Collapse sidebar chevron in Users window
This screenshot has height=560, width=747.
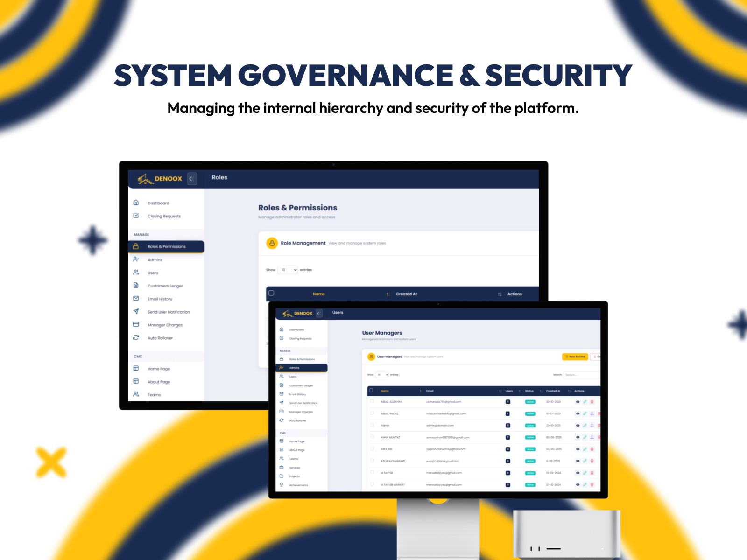pos(319,313)
